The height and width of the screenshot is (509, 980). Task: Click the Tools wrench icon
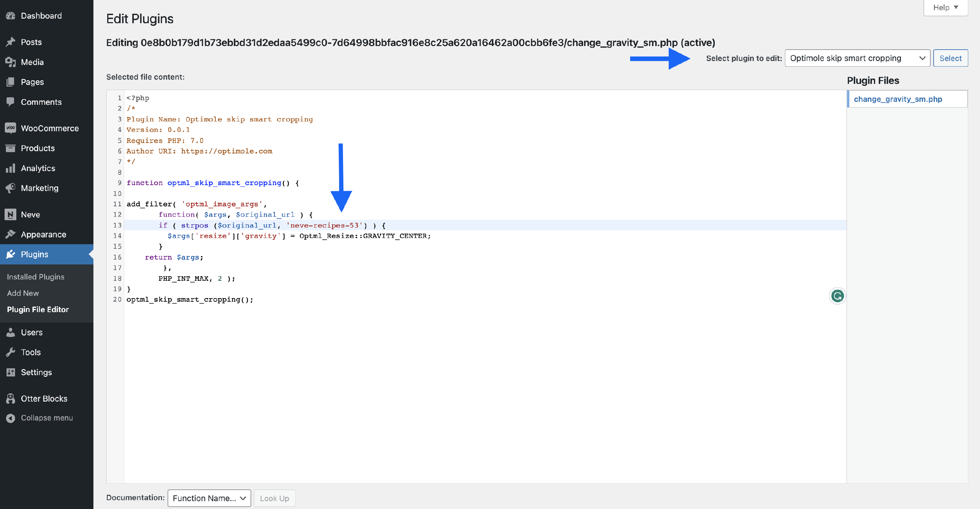click(x=11, y=352)
